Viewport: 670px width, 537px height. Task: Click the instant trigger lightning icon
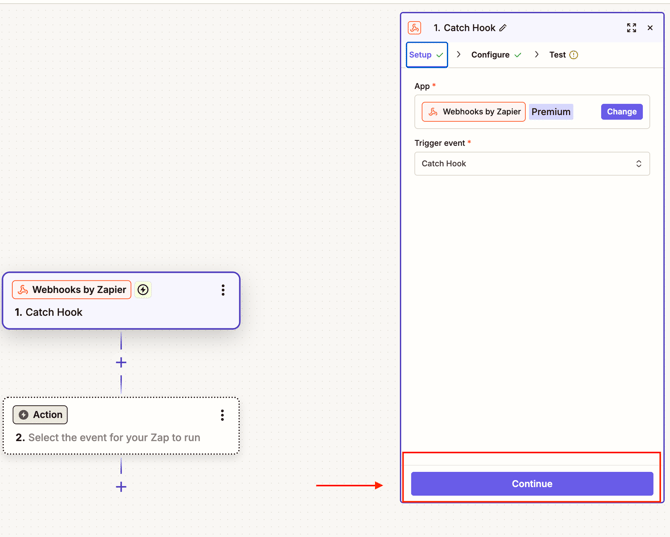pyautogui.click(x=143, y=290)
